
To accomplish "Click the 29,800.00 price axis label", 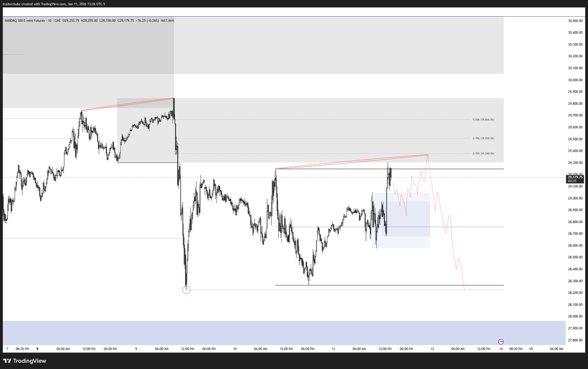I will click(575, 104).
